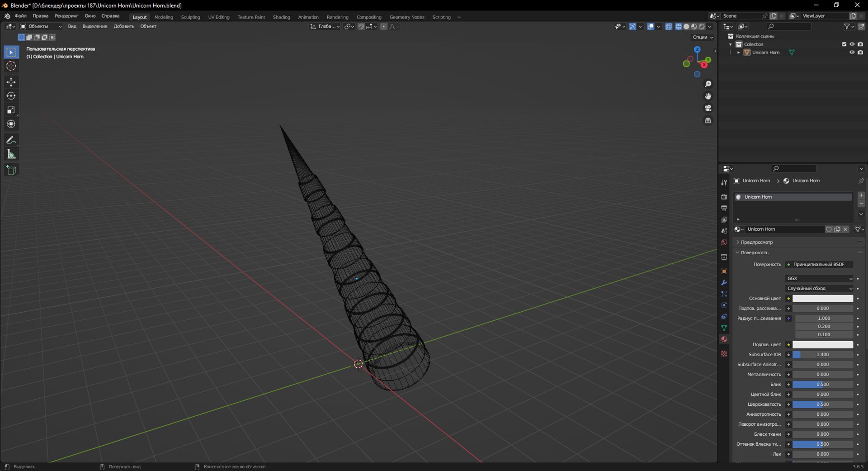
Task: Select the Select Box tool
Action: pyautogui.click(x=11, y=52)
